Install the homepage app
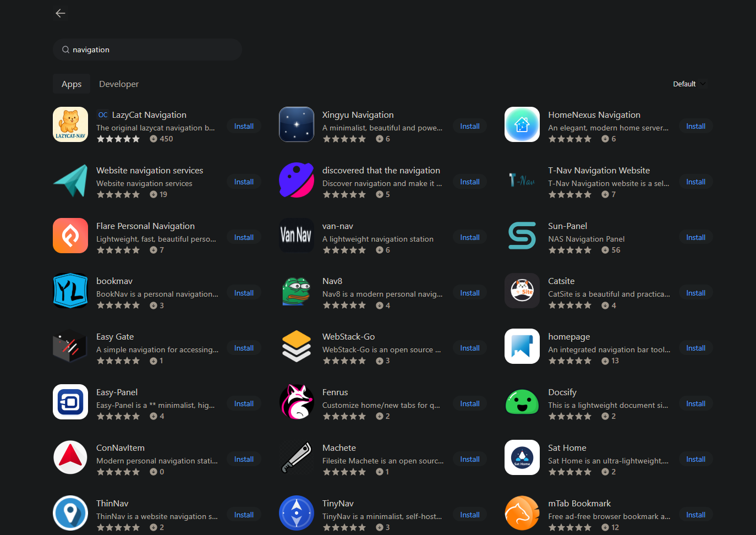Image resolution: width=756 pixels, height=535 pixels. click(695, 348)
